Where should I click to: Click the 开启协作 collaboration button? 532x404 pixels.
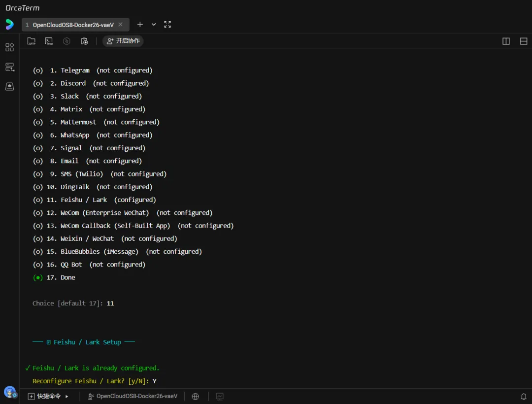click(123, 41)
